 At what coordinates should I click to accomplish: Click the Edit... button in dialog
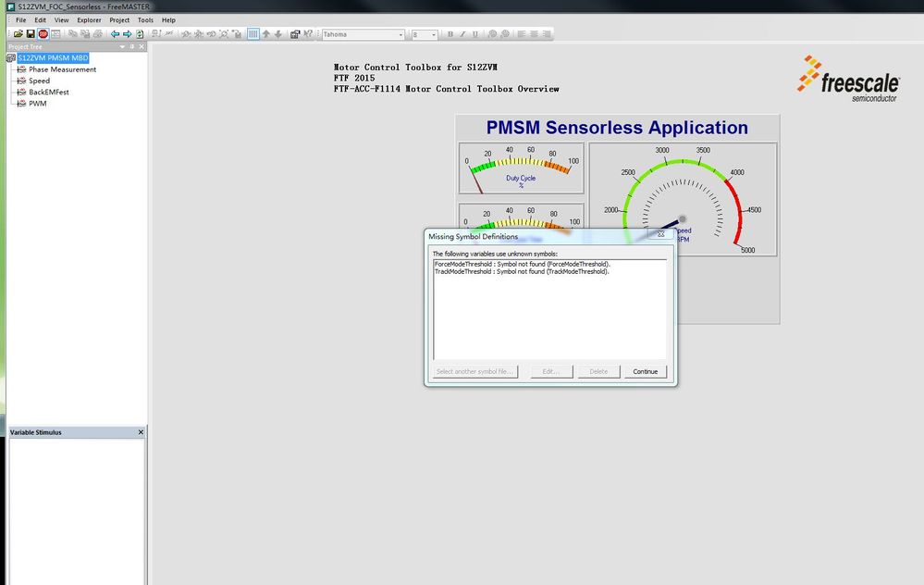[550, 371]
